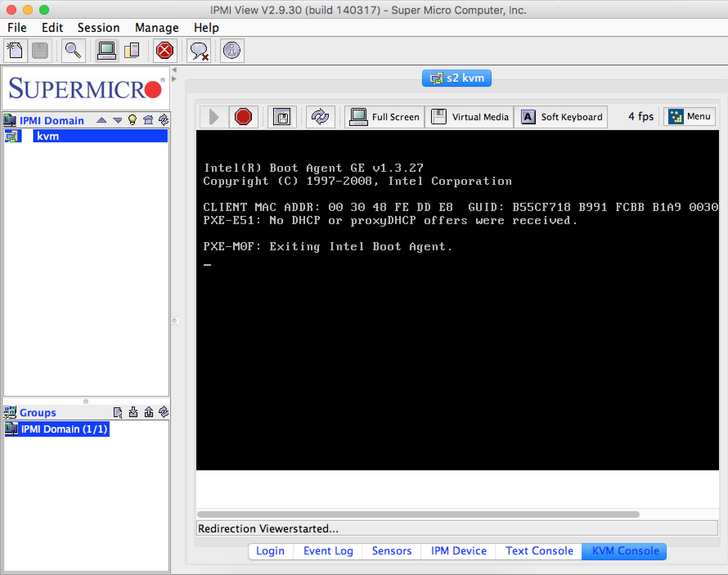The image size is (728, 575).
Task: Click the IPMI Domain header label
Action: pos(52,121)
